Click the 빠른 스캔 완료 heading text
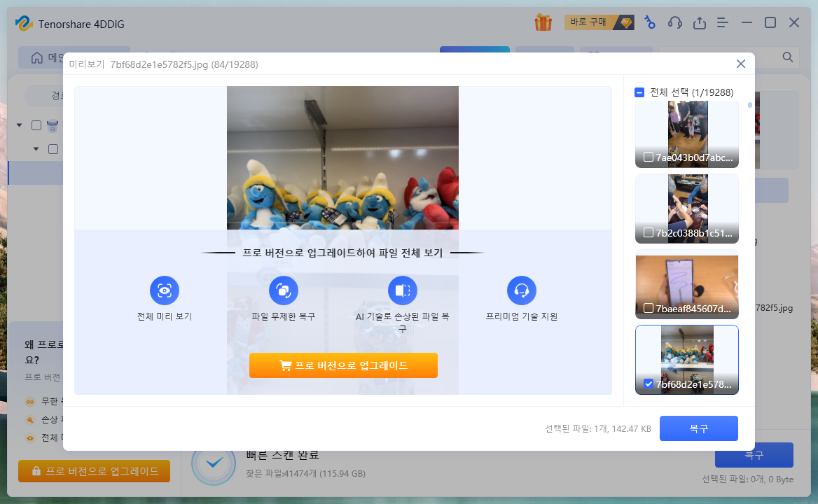 pos(282,454)
